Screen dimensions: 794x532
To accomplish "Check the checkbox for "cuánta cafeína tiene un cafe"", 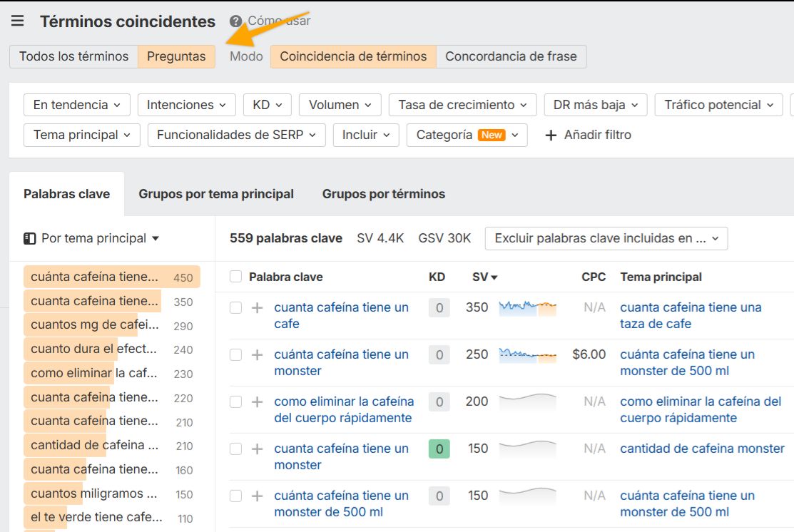I will pos(235,307).
